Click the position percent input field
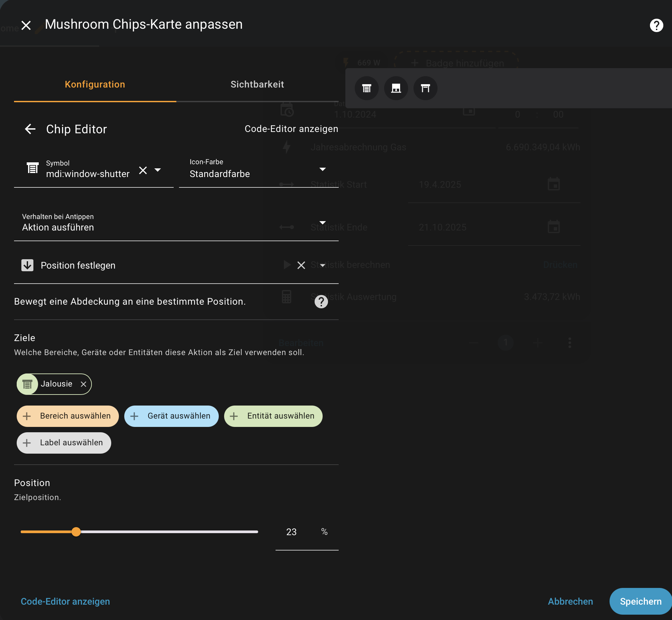Viewport: 672px width, 620px height. (x=291, y=532)
